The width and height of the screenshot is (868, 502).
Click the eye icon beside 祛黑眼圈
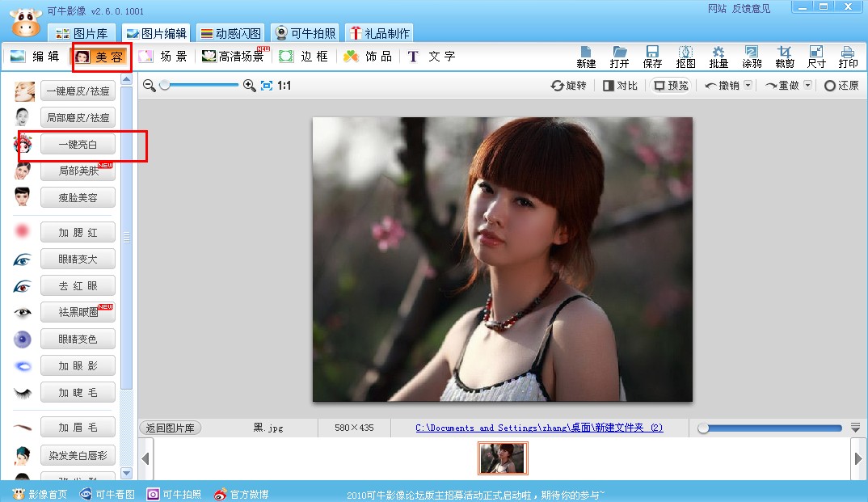(22, 313)
